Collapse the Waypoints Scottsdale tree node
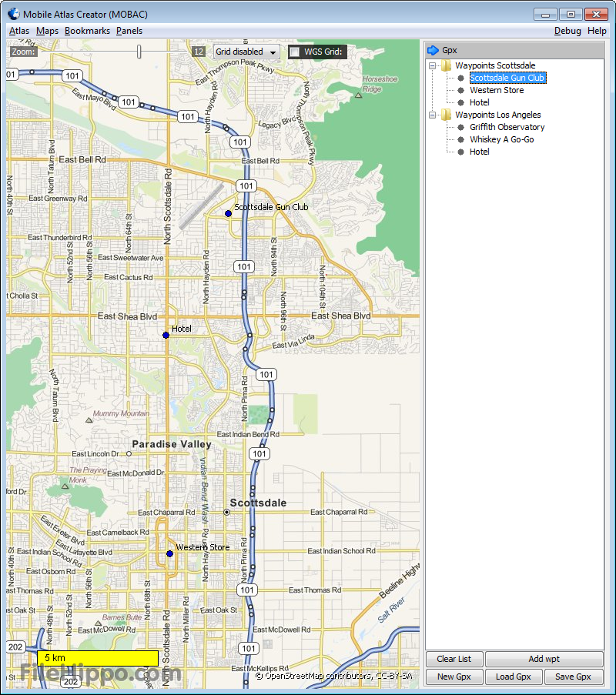616x695 pixels. (433, 65)
